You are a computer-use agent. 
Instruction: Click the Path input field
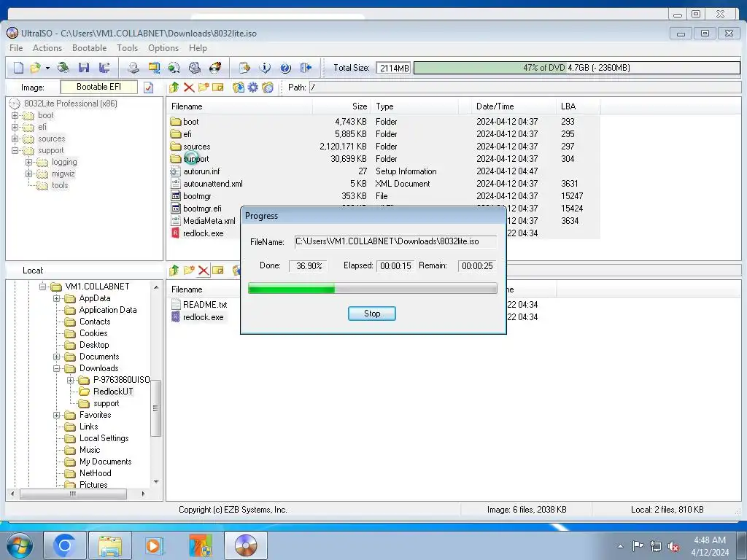[x=525, y=87]
